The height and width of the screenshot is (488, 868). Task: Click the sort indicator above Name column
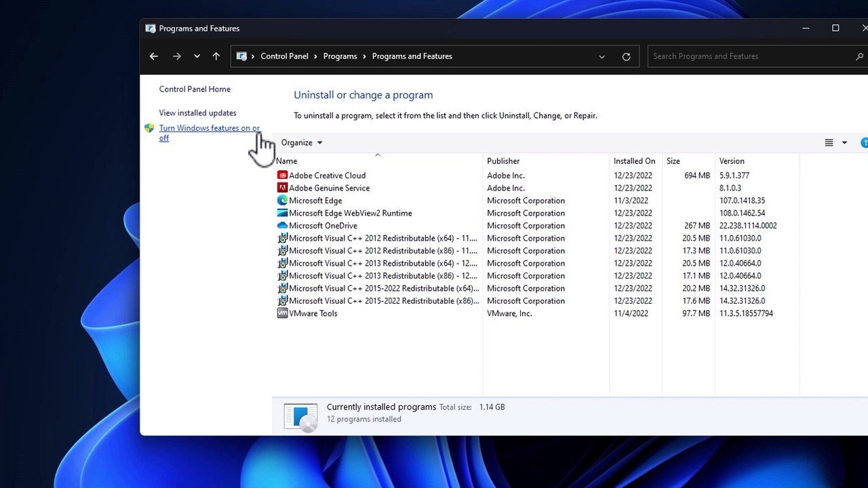coord(378,155)
